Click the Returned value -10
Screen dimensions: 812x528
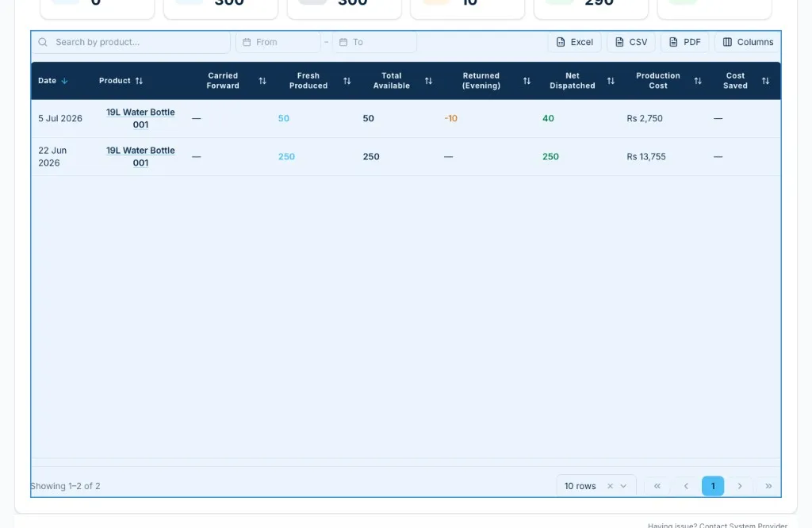450,119
